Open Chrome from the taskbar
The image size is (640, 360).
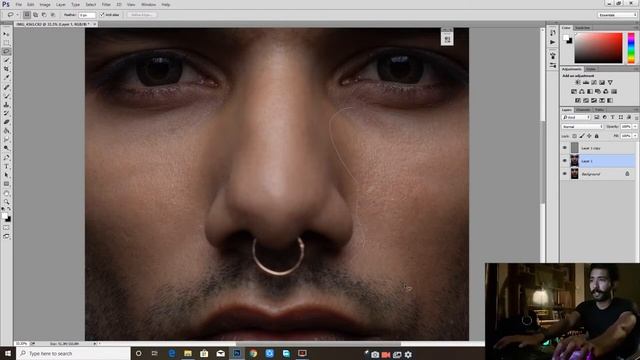pos(253,353)
